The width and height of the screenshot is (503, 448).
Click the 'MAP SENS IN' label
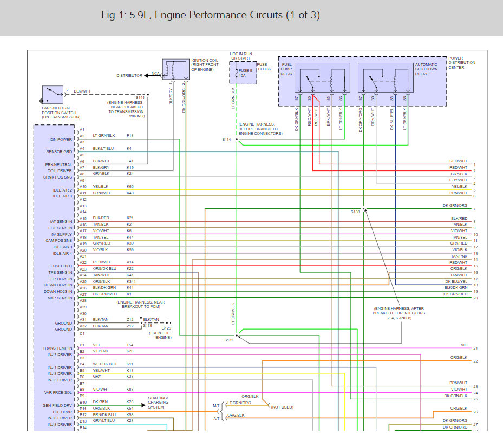click(x=60, y=298)
